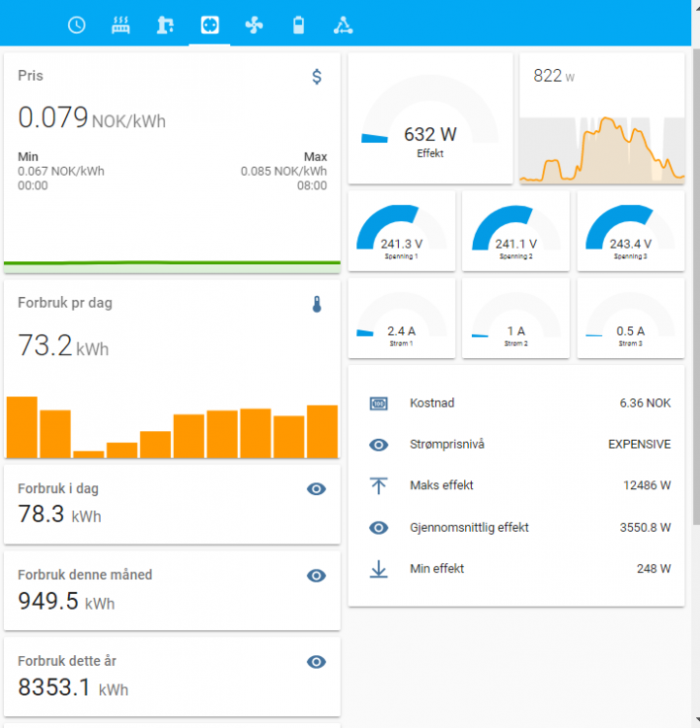The height and width of the screenshot is (728, 700).
Task: Click the dollar icon on Pris card
Action: (x=317, y=77)
